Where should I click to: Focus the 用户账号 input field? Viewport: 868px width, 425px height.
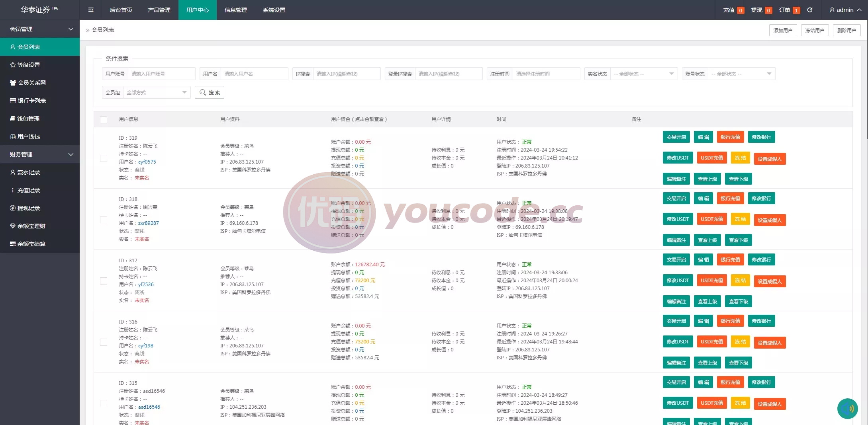click(x=161, y=74)
